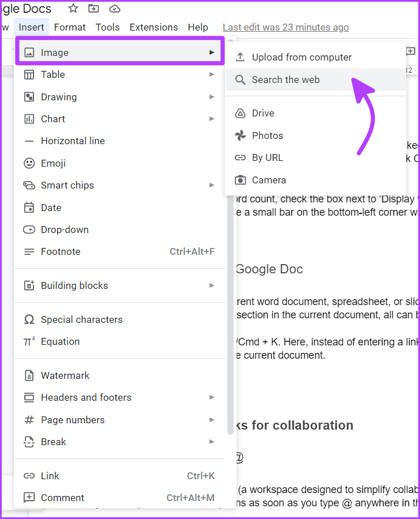
Task: Open Last edit was 23 minutes ago link
Action: pos(286,27)
